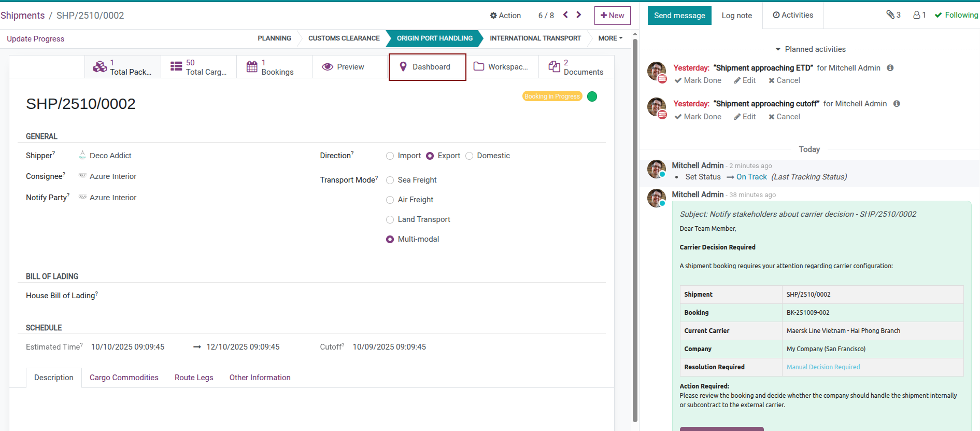980x431 pixels.
Task: Open the Route Legs tab
Action: pos(194,378)
